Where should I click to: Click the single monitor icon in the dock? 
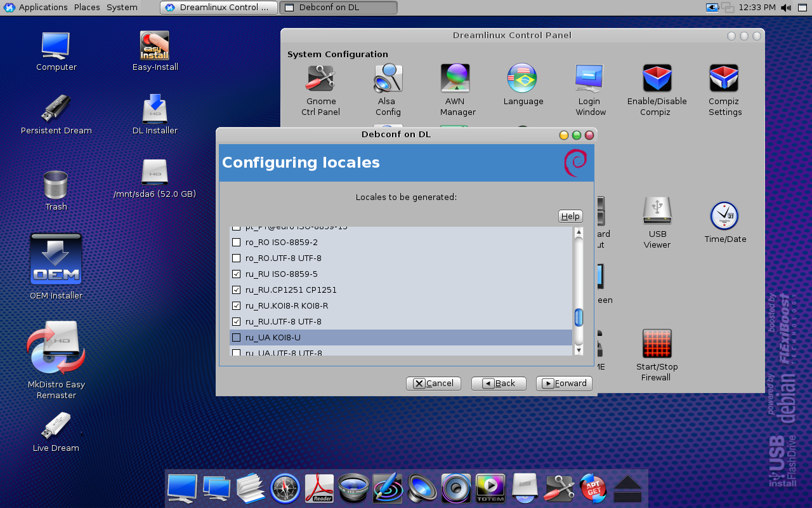point(182,489)
